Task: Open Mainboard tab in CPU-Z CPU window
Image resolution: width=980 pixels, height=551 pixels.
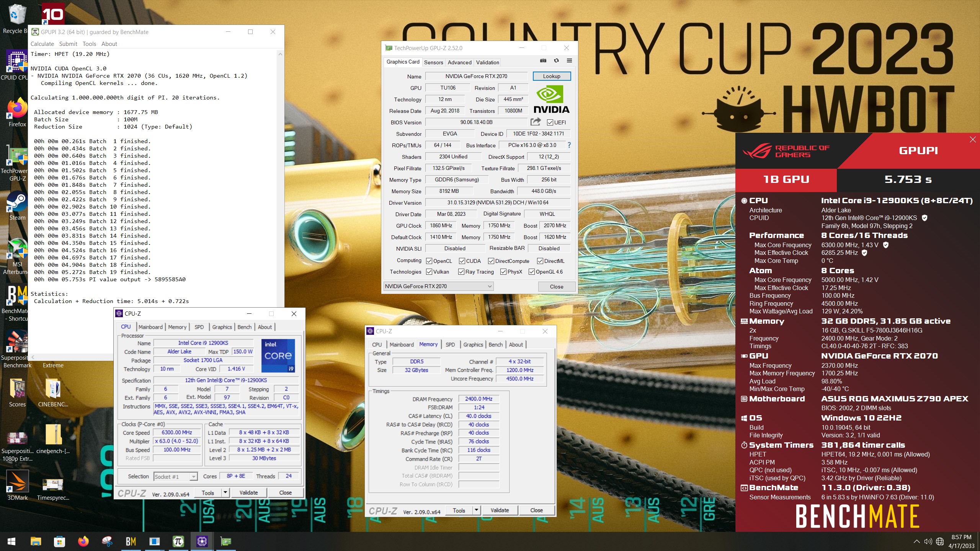Action: pos(150,327)
